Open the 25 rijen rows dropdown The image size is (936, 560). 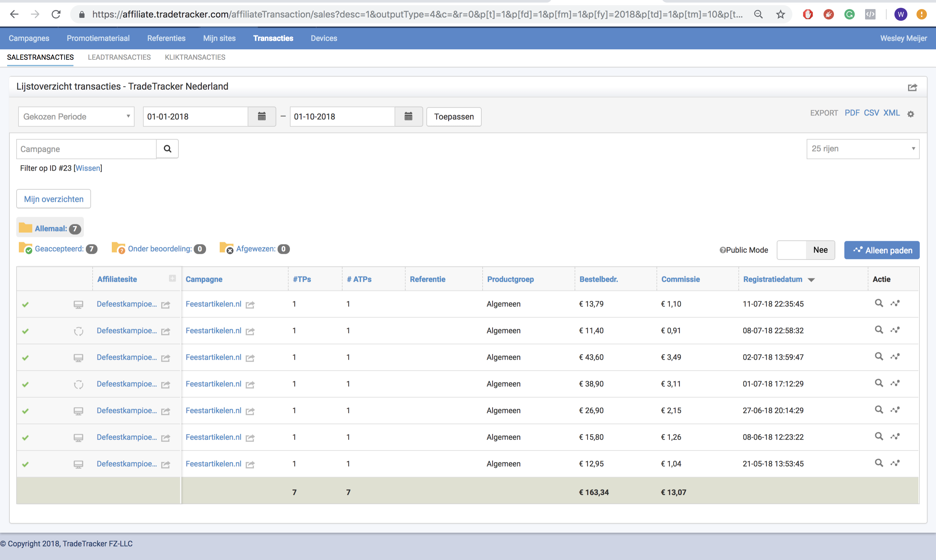point(863,149)
